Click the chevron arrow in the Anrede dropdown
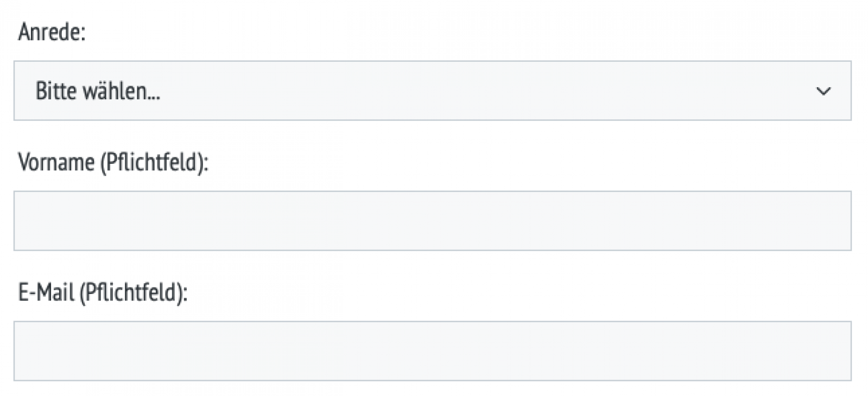This screenshot has width=868, height=396. click(x=823, y=91)
